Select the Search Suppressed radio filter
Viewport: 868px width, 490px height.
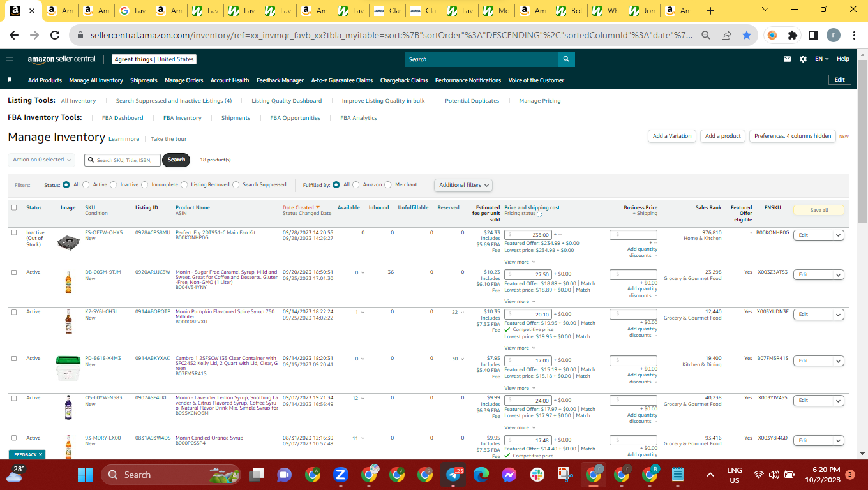(236, 185)
